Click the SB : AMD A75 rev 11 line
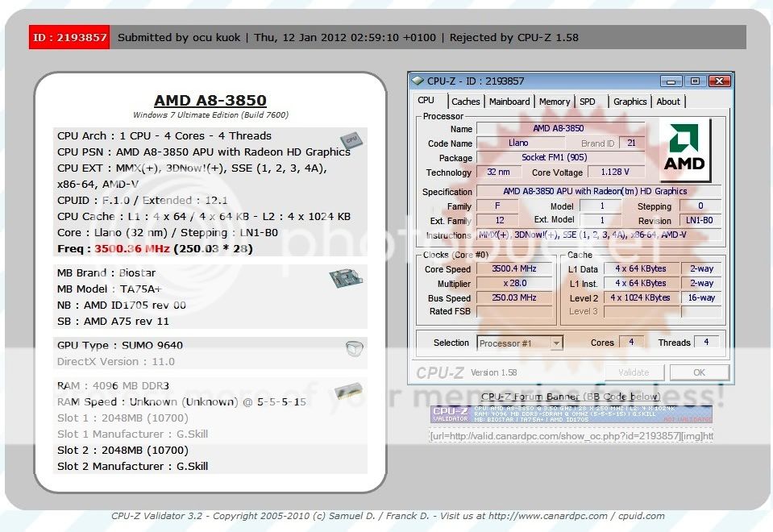773x532 pixels. click(x=113, y=321)
